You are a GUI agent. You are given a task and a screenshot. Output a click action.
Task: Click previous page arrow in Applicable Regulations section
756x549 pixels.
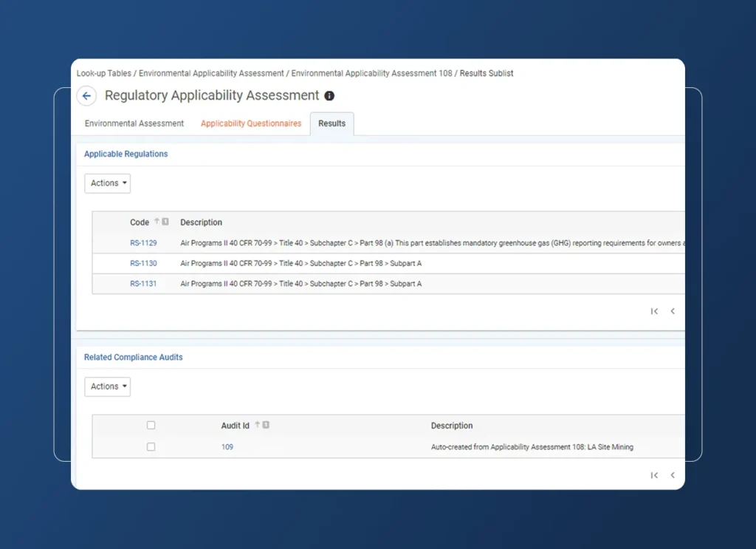pos(673,311)
